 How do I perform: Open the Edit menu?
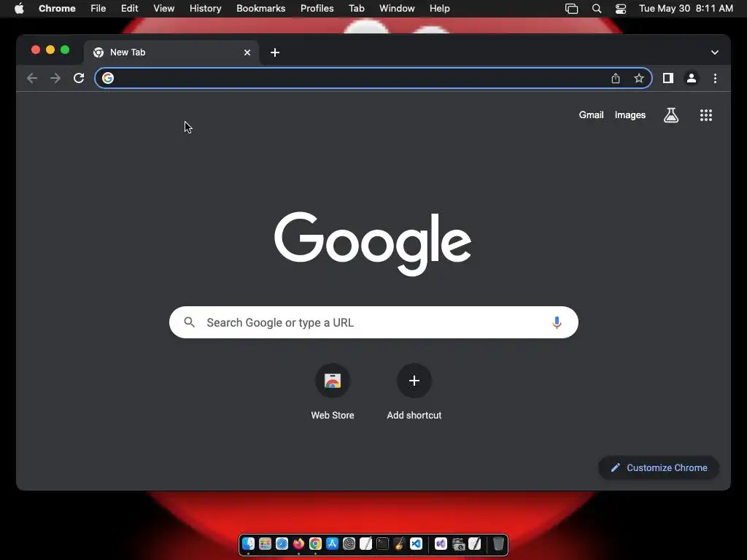point(129,8)
